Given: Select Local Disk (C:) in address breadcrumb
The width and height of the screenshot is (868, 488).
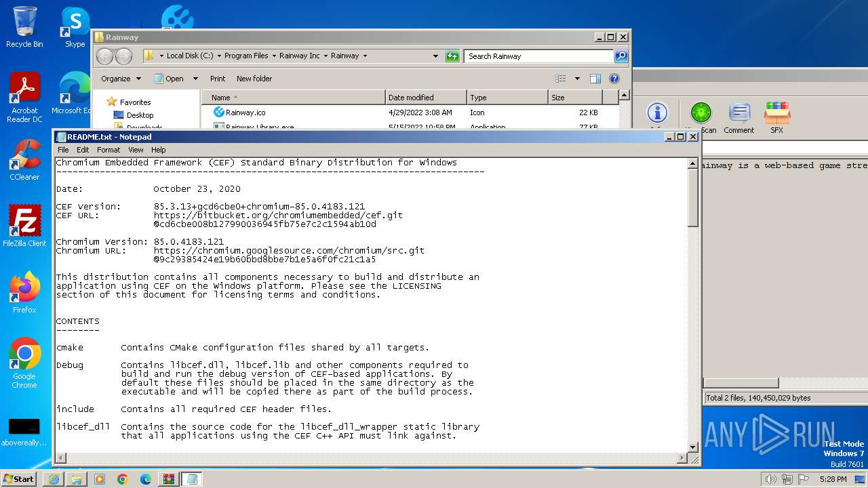Looking at the screenshot, I should (x=189, y=56).
